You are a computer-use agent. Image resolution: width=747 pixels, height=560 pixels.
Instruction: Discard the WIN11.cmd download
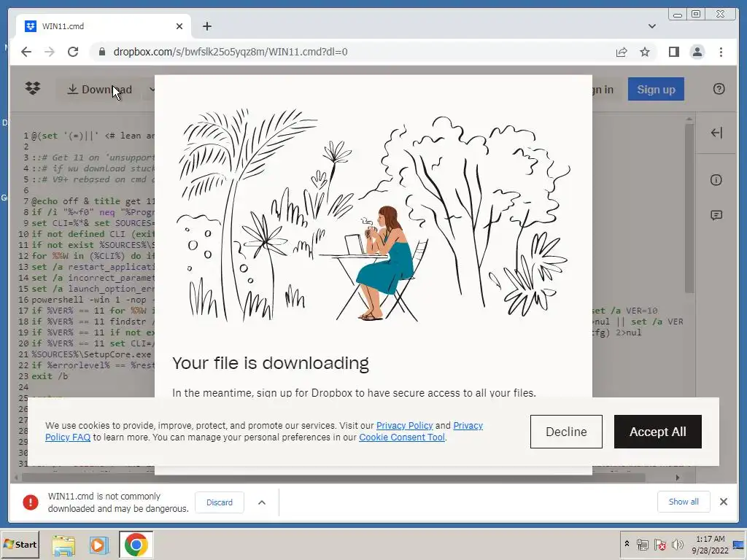pyautogui.click(x=219, y=502)
